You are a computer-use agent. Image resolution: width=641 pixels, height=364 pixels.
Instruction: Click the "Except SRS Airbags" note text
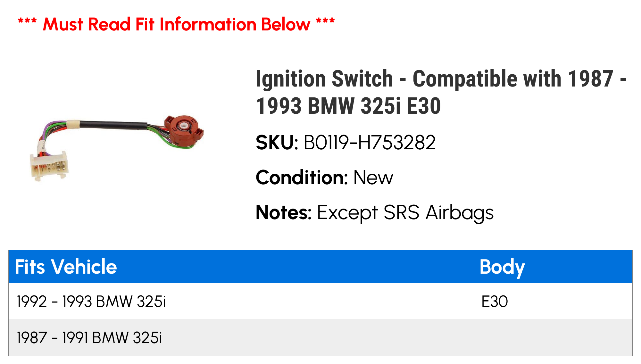(405, 212)
